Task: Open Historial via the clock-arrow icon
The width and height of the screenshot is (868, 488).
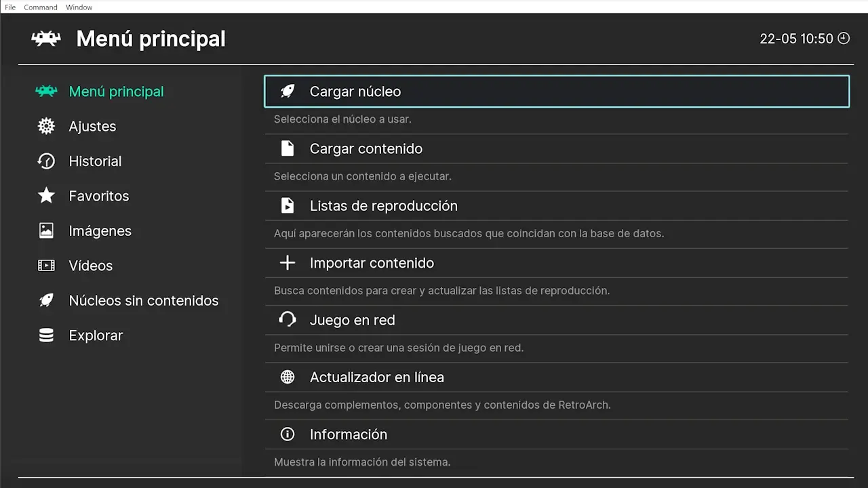Action: 45,161
